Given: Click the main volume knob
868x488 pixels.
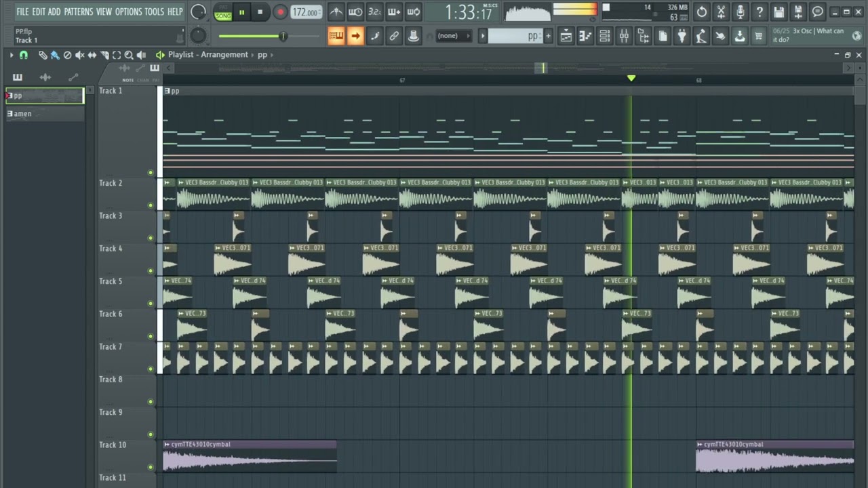Looking at the screenshot, I should point(198,12).
